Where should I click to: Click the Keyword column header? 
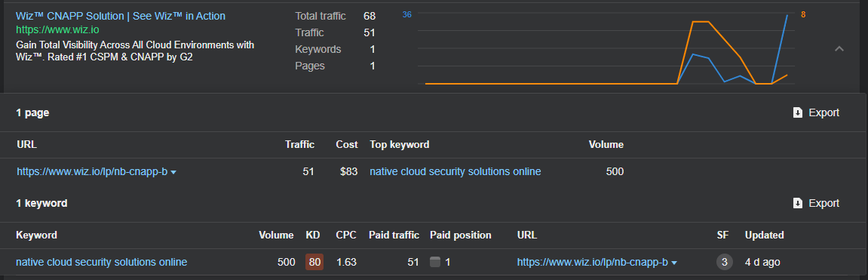pyautogui.click(x=36, y=235)
